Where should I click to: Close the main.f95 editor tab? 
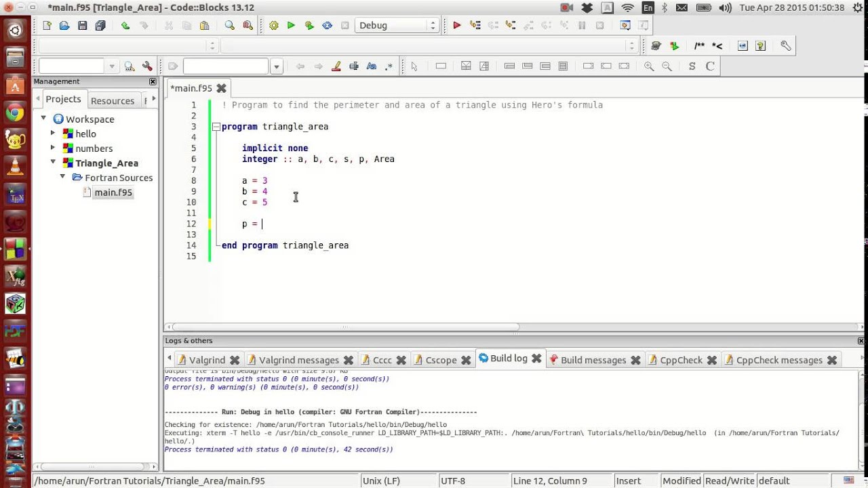(x=221, y=88)
